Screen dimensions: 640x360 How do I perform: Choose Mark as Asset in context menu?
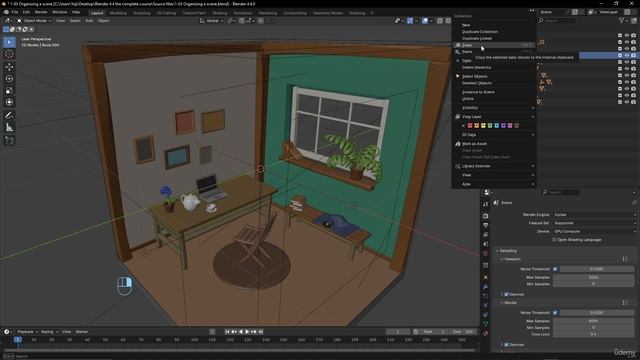494,144
